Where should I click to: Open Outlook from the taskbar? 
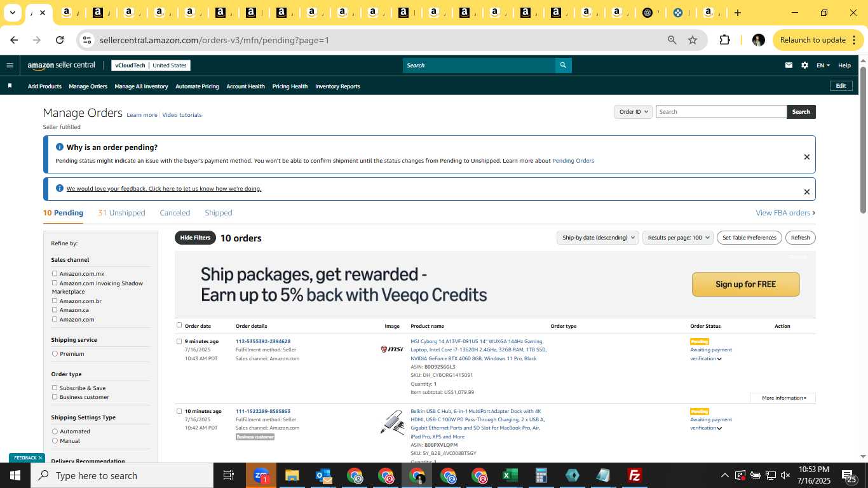click(323, 475)
